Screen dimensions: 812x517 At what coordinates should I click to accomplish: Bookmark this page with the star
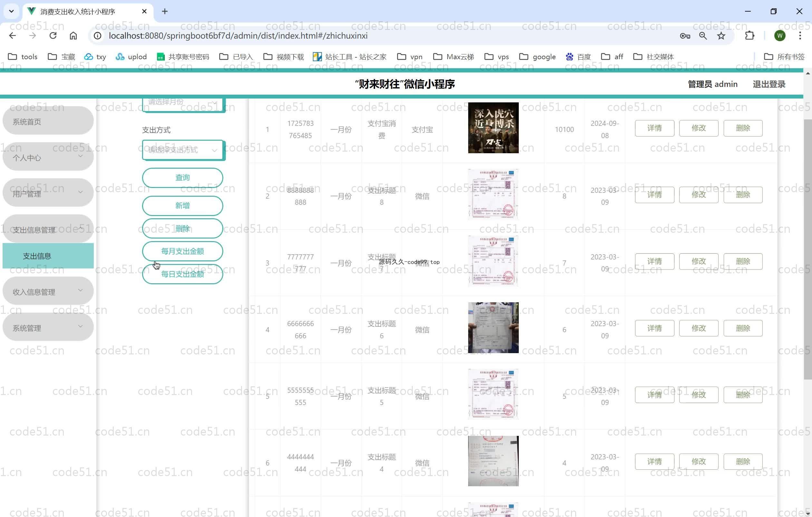click(x=721, y=36)
